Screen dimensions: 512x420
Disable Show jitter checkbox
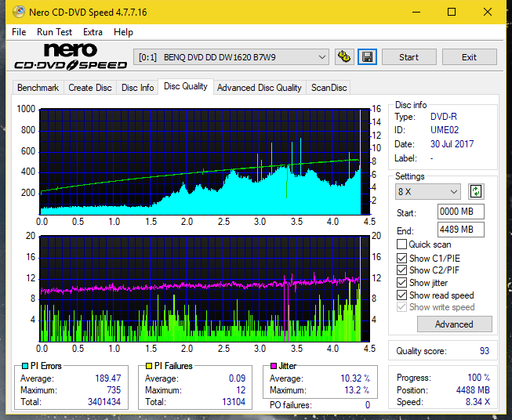401,283
